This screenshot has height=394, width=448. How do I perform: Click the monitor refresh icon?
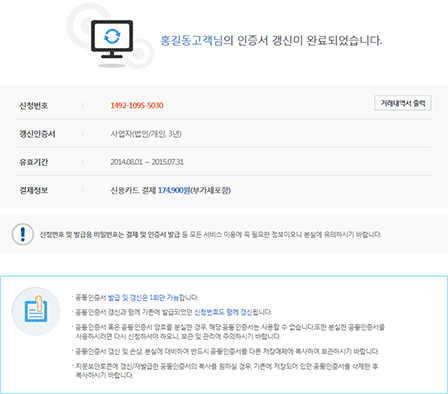point(112,39)
